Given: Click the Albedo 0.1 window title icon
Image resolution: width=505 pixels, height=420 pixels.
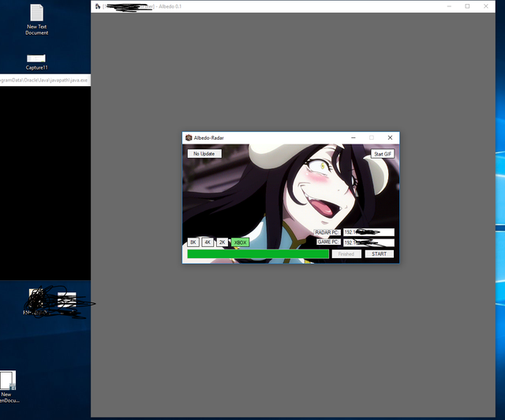Looking at the screenshot, I should click(x=97, y=6).
